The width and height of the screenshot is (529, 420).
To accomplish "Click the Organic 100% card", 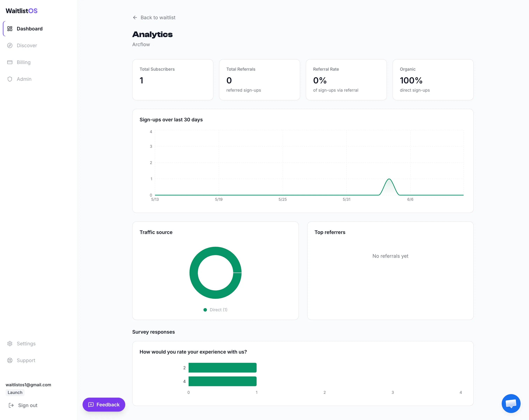I will (x=433, y=80).
